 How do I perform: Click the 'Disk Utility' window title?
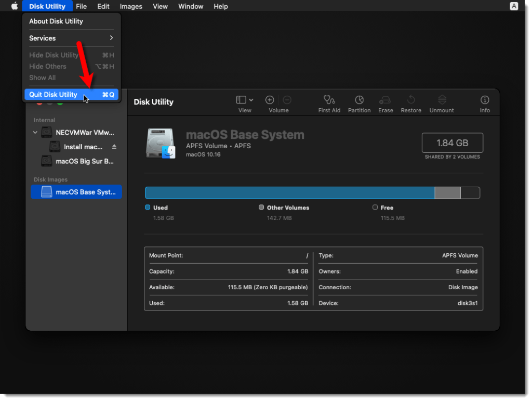153,102
